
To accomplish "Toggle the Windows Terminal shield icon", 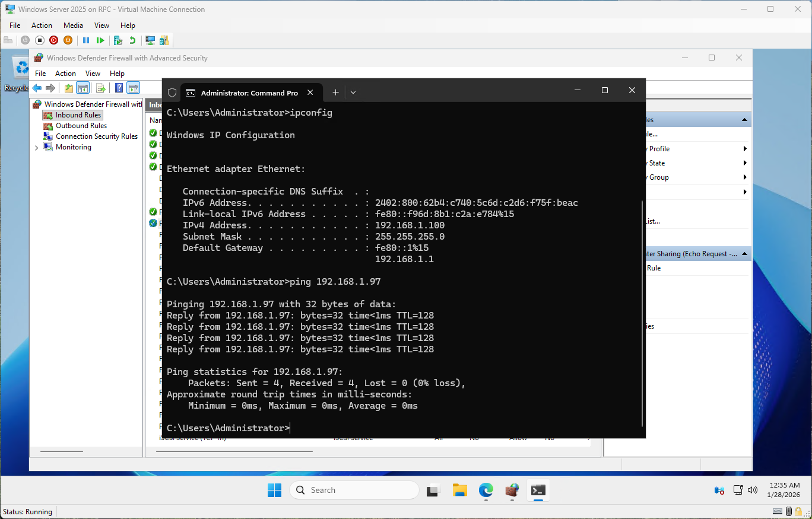I will pos(172,93).
